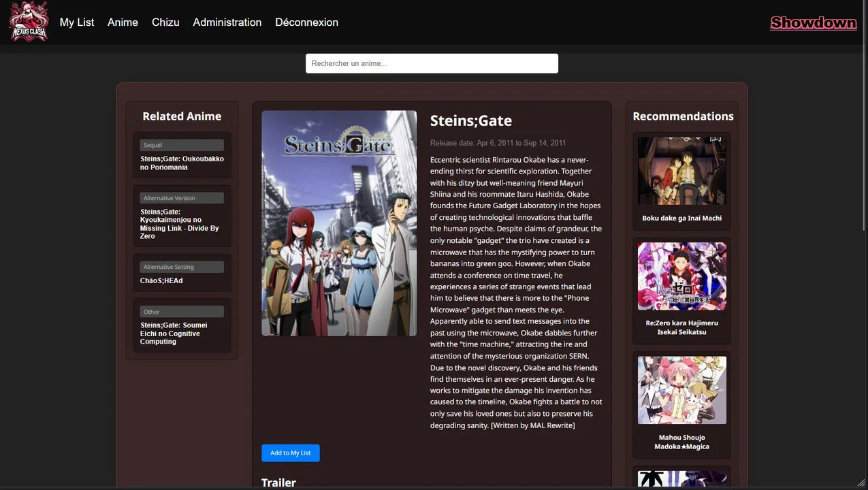Open the sequel Steins;Gate: Oukoubakko no Poriomania
Screen dimensions: 868x490
tap(182, 163)
